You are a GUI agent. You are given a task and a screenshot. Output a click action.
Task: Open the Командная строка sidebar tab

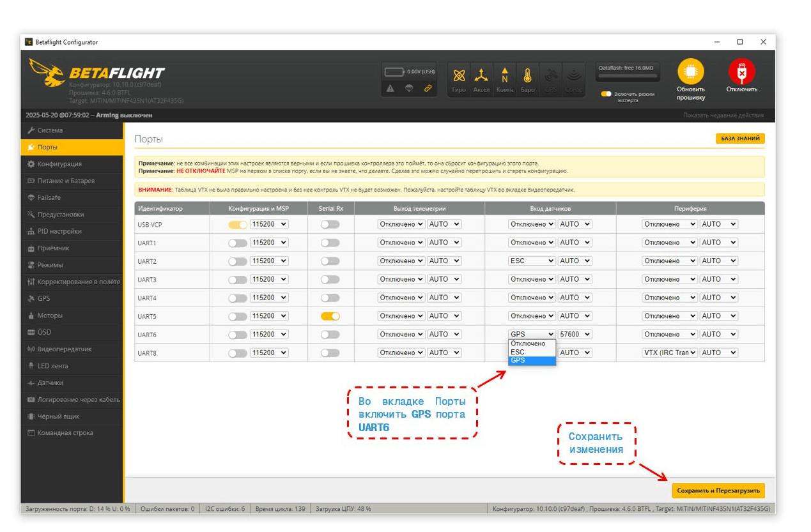point(72,433)
